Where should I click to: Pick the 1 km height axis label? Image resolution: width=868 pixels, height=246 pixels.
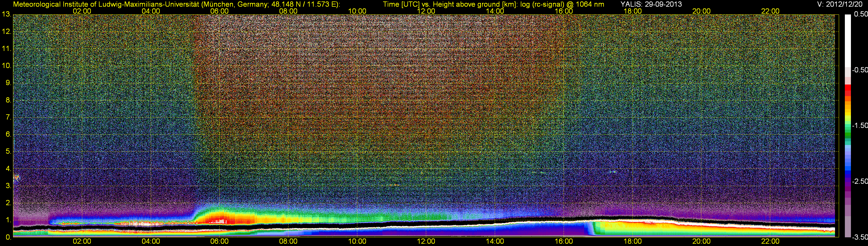pos(8,221)
